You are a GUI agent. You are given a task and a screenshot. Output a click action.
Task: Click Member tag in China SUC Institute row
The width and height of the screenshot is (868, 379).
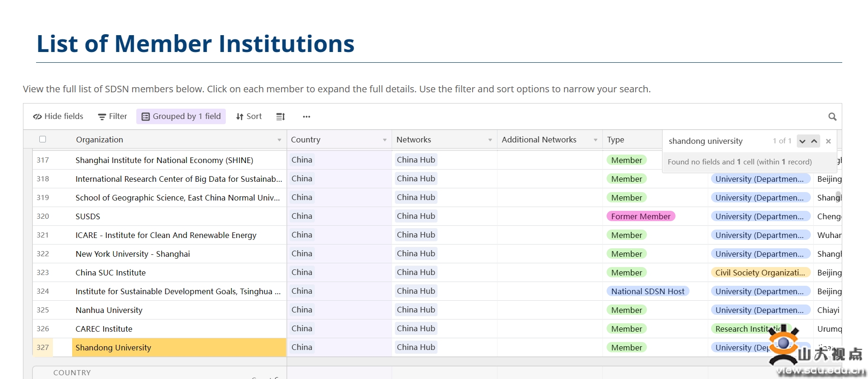pyautogui.click(x=626, y=273)
